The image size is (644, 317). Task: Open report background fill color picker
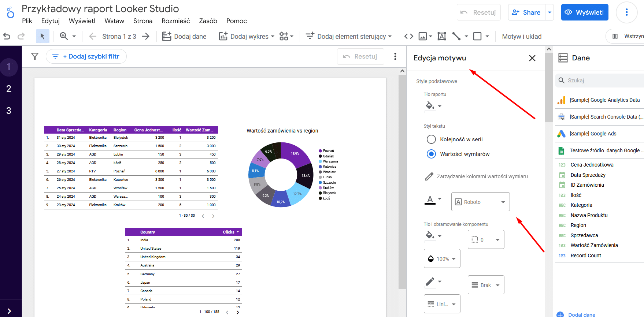point(433,107)
